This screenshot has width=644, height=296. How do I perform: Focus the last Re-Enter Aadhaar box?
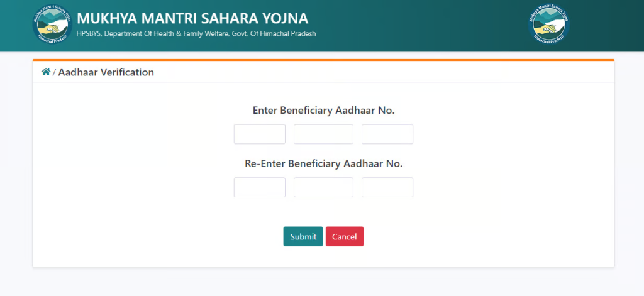[387, 187]
